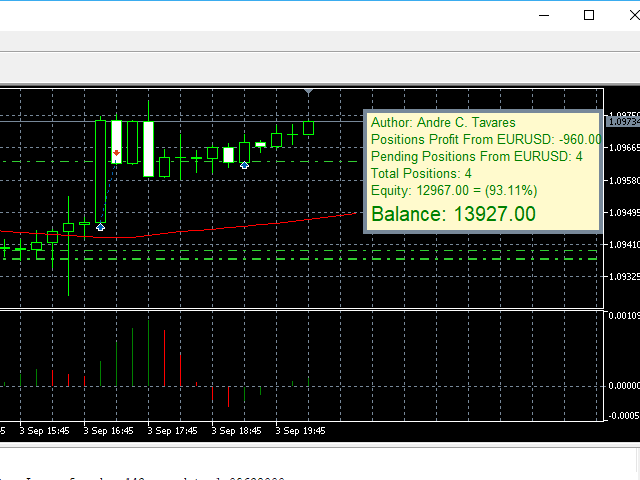
Task: Click the Balance: 13927.00 label
Action: [453, 214]
